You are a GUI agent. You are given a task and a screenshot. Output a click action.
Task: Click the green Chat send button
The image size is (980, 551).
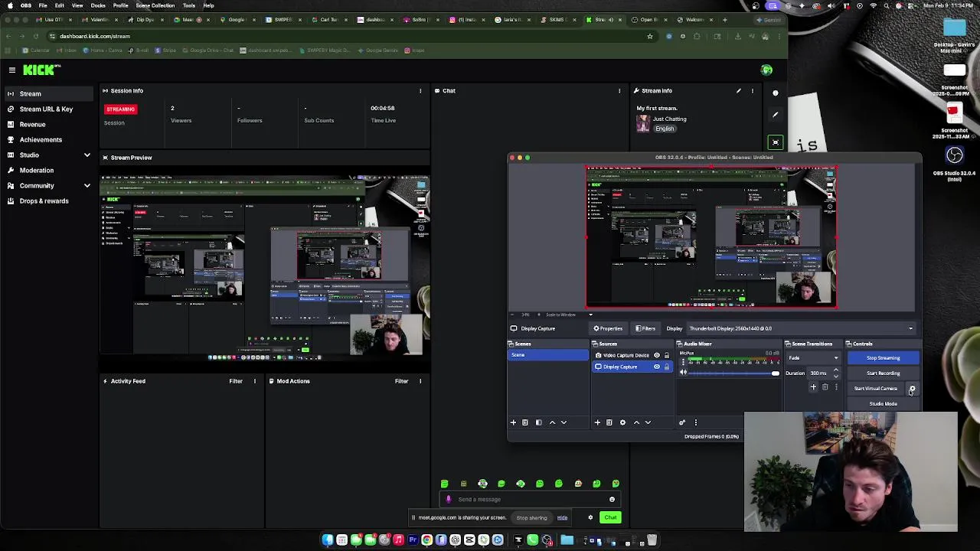point(610,517)
